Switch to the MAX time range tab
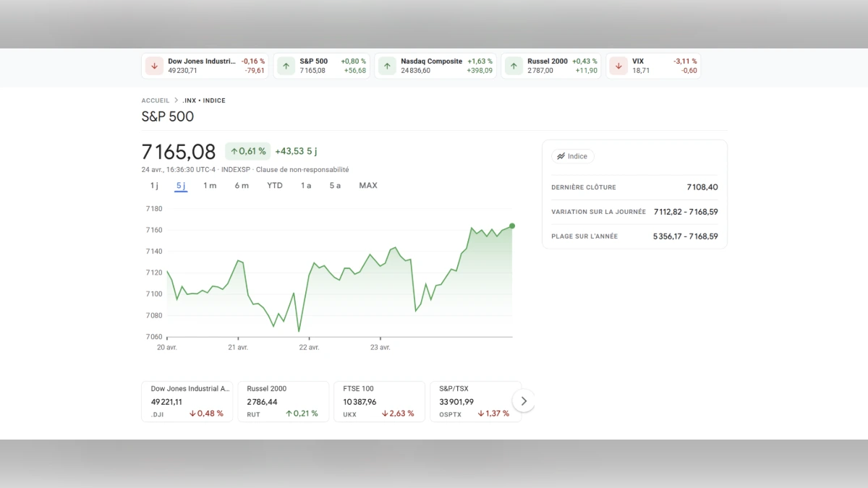The width and height of the screenshot is (868, 488). point(368,185)
